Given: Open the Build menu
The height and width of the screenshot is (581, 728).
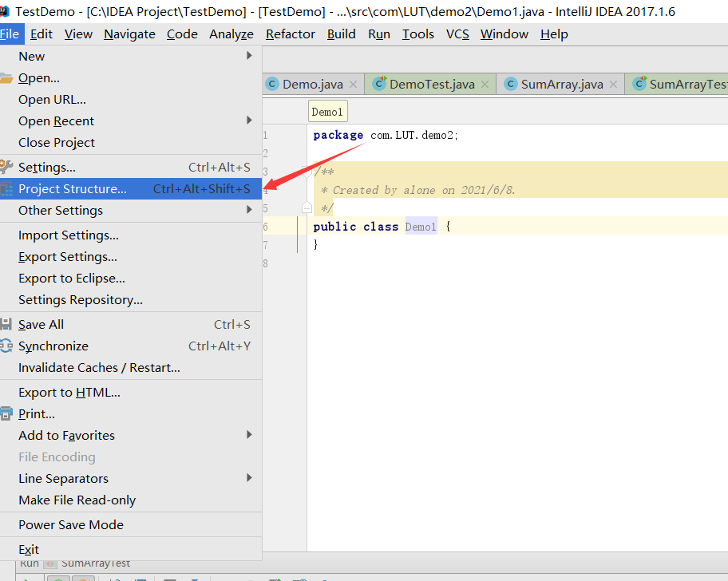Looking at the screenshot, I should pos(342,34).
